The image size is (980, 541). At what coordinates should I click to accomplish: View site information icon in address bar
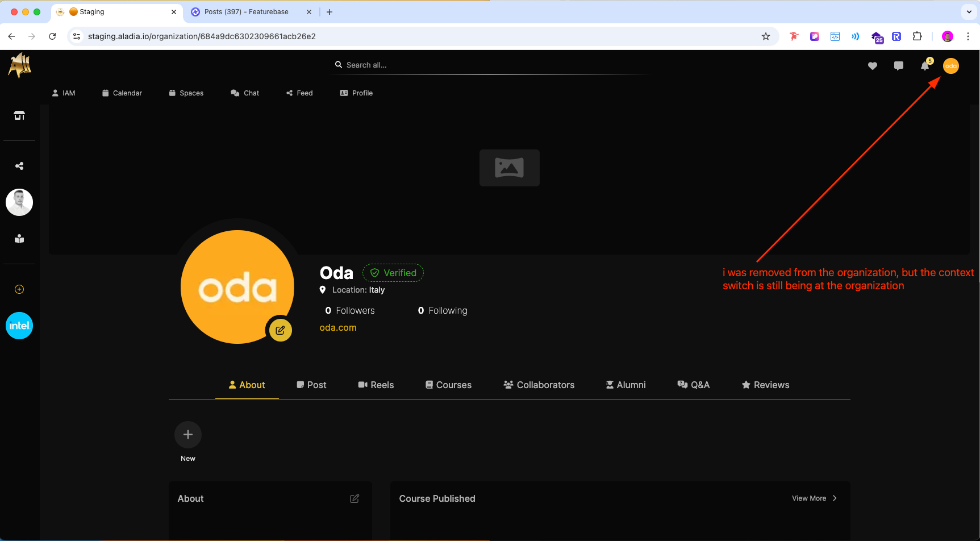tap(77, 36)
